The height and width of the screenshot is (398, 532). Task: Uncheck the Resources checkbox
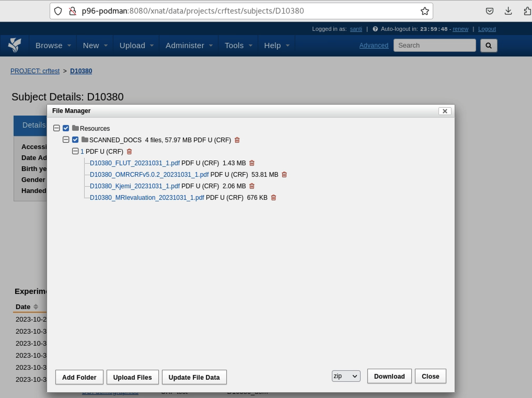click(x=66, y=128)
